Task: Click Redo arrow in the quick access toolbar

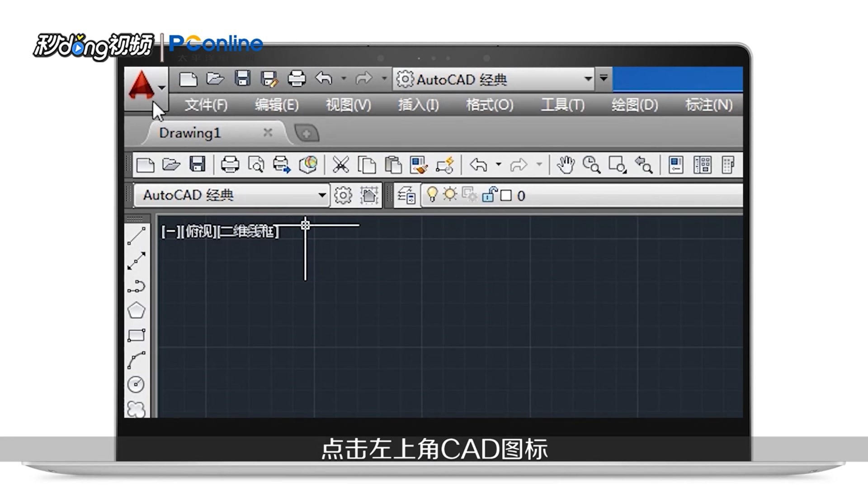Action: point(363,79)
